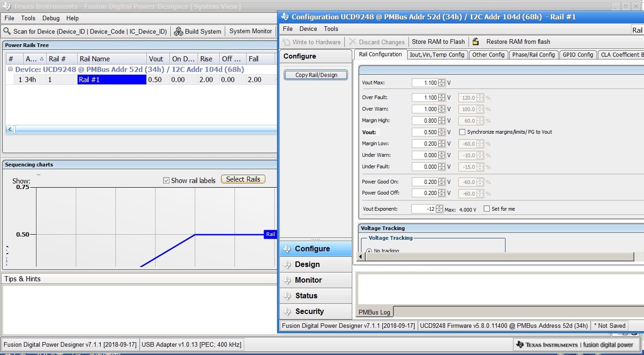Click the Texas Instruments logo in status bar
Viewport: 644px width, 355px height.
[520, 344]
